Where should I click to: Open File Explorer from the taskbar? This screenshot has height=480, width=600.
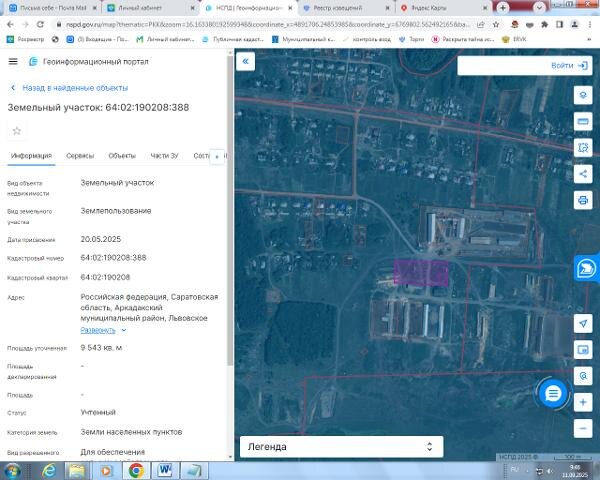pos(77,470)
